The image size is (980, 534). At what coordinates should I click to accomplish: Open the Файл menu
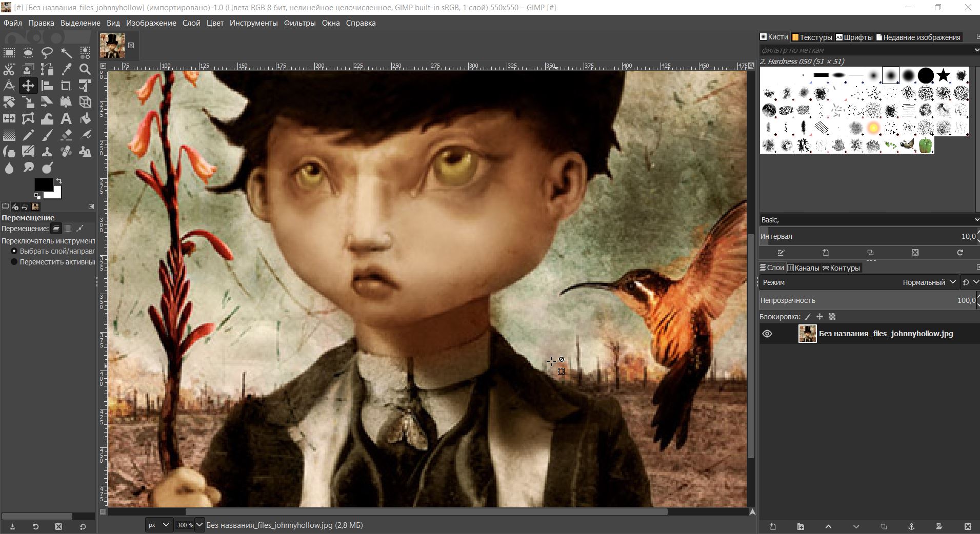(x=13, y=23)
